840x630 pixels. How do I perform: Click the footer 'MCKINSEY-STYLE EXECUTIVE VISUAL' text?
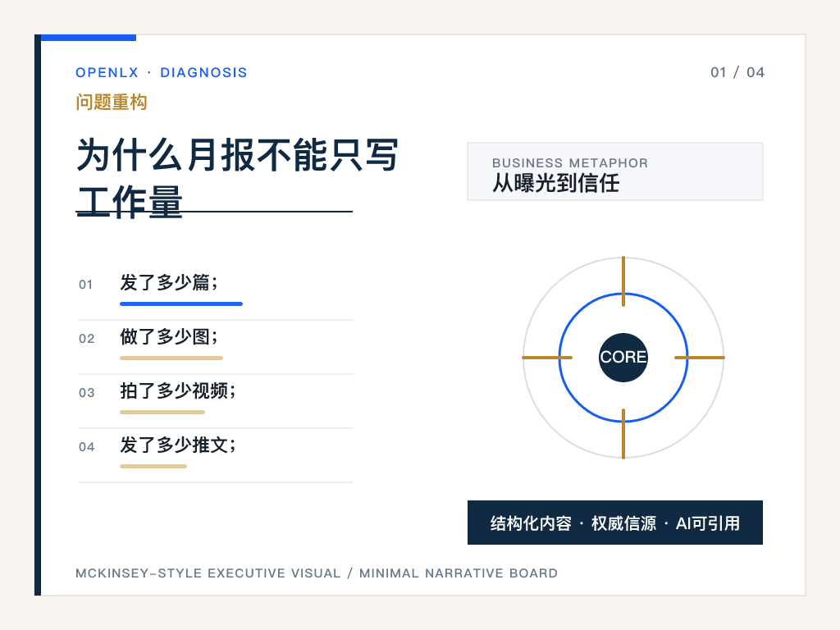(208, 573)
